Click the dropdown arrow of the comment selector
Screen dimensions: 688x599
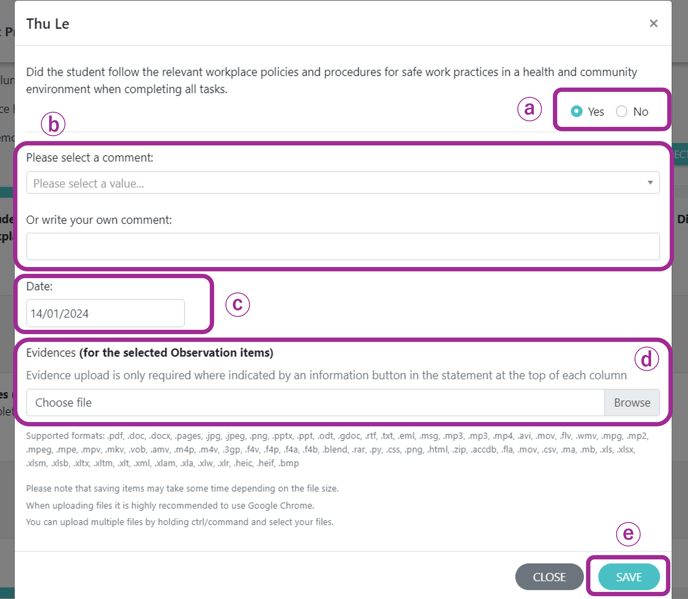tap(650, 183)
